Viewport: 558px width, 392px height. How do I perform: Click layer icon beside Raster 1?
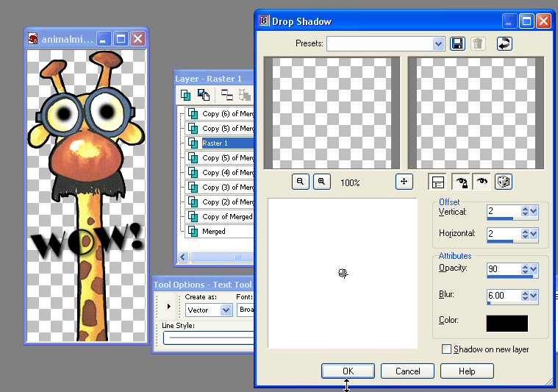pos(193,143)
